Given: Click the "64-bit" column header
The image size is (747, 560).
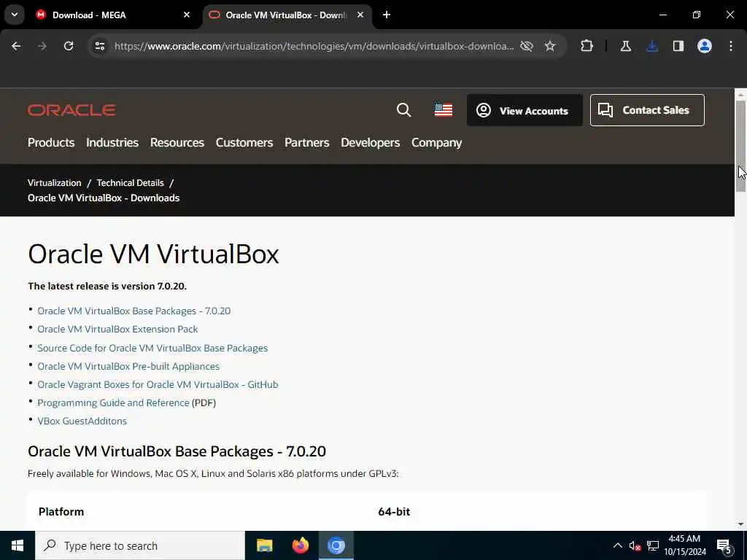Looking at the screenshot, I should click(394, 511).
